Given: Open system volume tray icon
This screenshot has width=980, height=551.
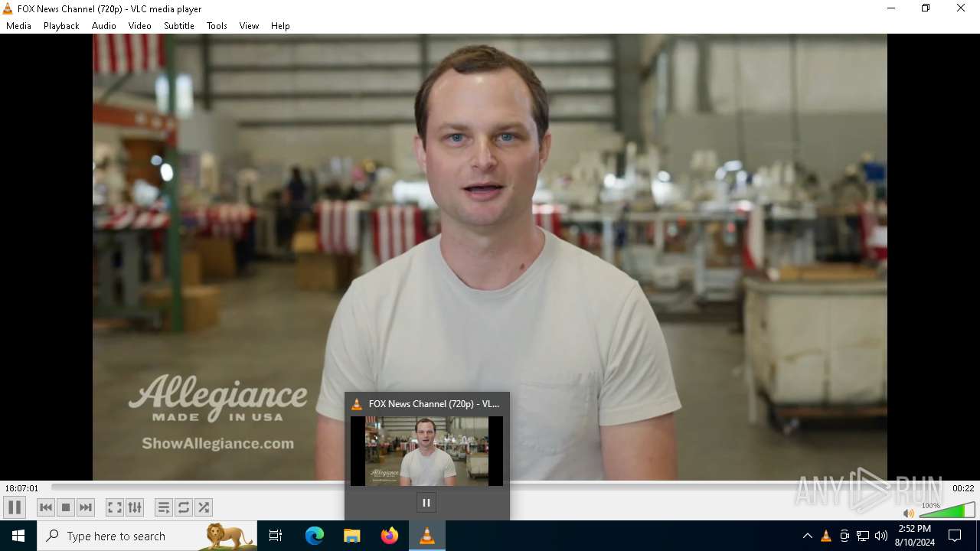Looking at the screenshot, I should (x=881, y=536).
